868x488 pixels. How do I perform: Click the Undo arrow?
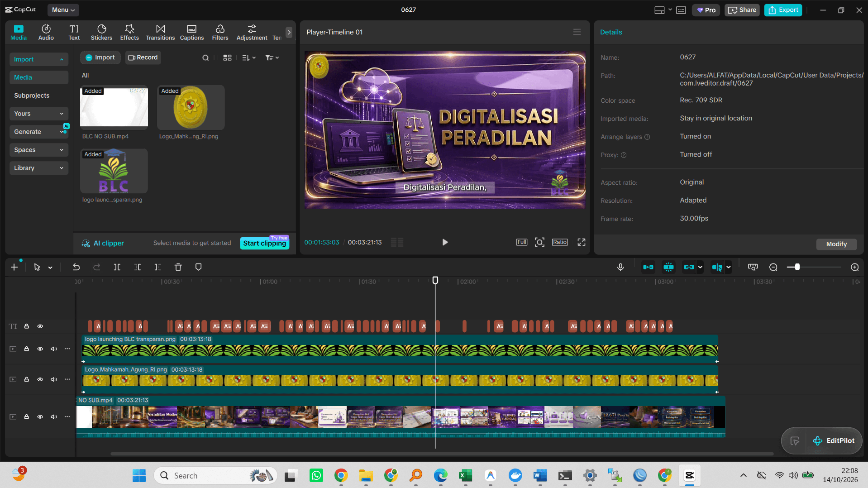coord(76,267)
